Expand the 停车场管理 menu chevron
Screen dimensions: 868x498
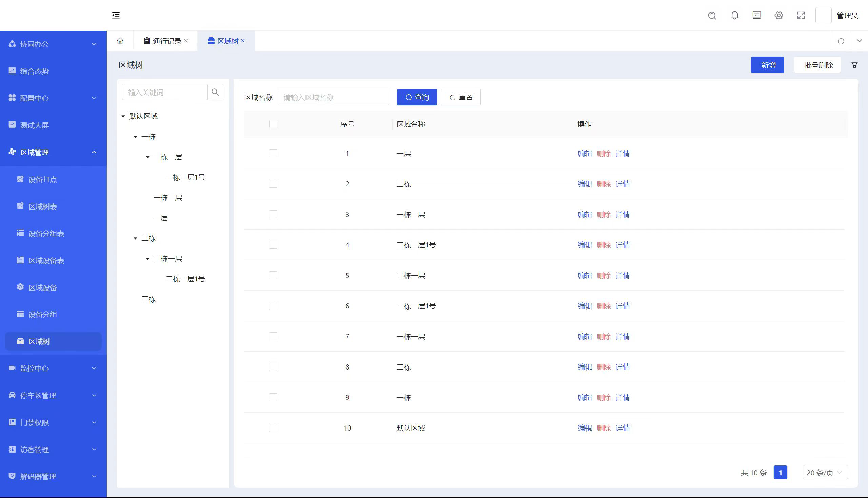coord(94,395)
